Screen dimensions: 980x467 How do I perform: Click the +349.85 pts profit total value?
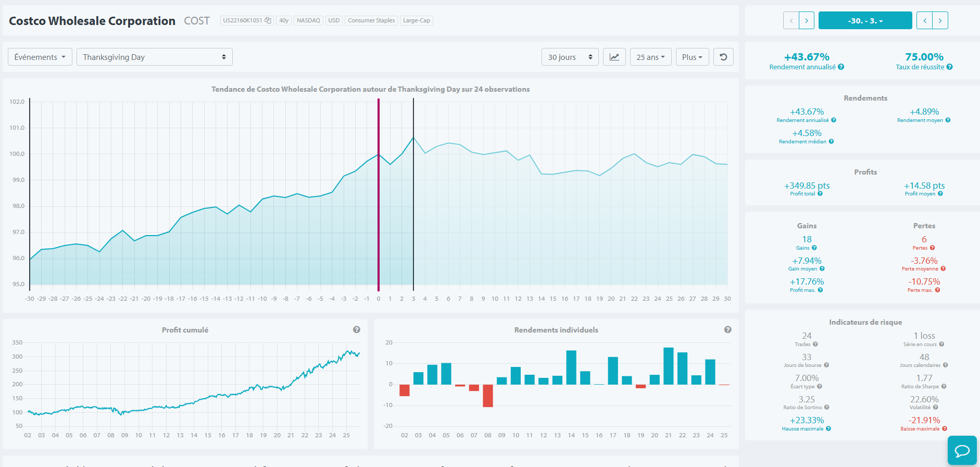[x=807, y=186]
